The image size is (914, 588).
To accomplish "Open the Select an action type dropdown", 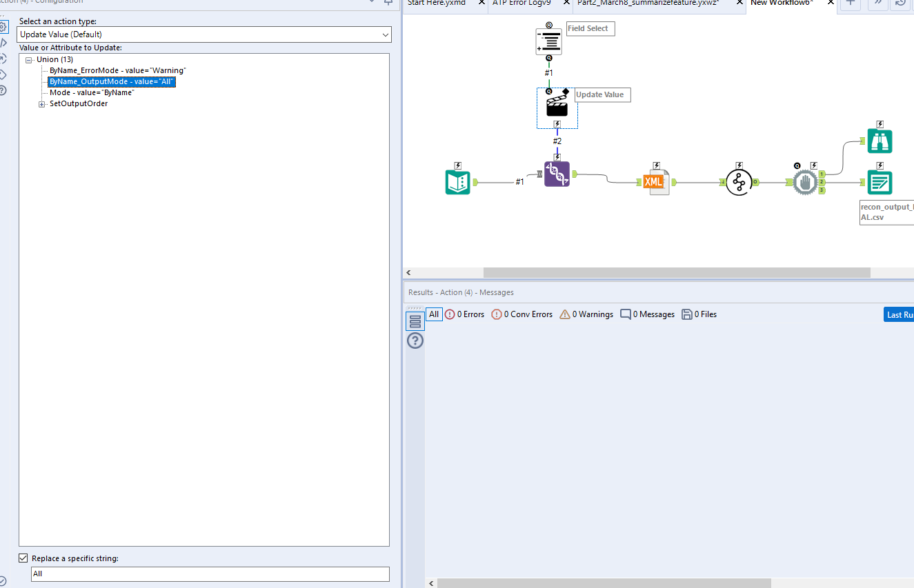I will [384, 34].
